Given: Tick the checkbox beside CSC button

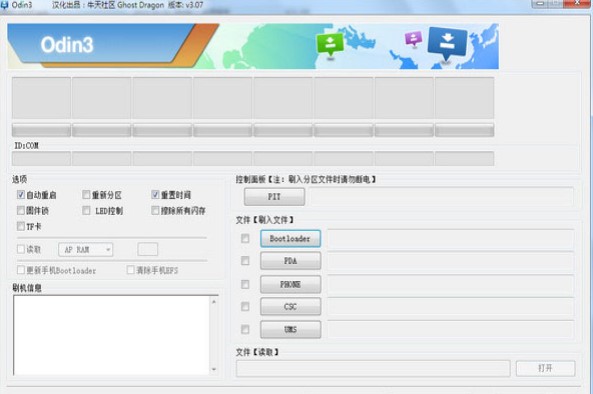Looking at the screenshot, I should 245,307.
